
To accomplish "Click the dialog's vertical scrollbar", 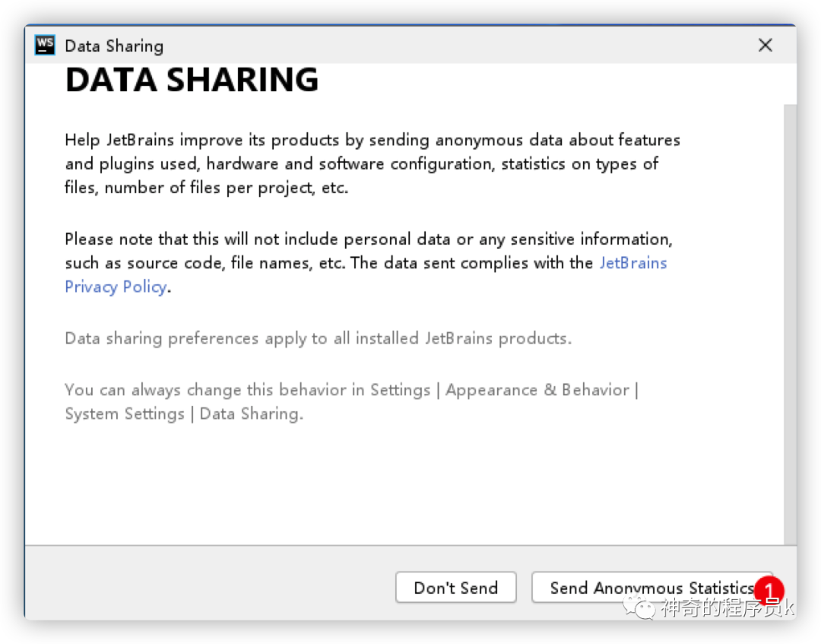I will tap(791, 319).
